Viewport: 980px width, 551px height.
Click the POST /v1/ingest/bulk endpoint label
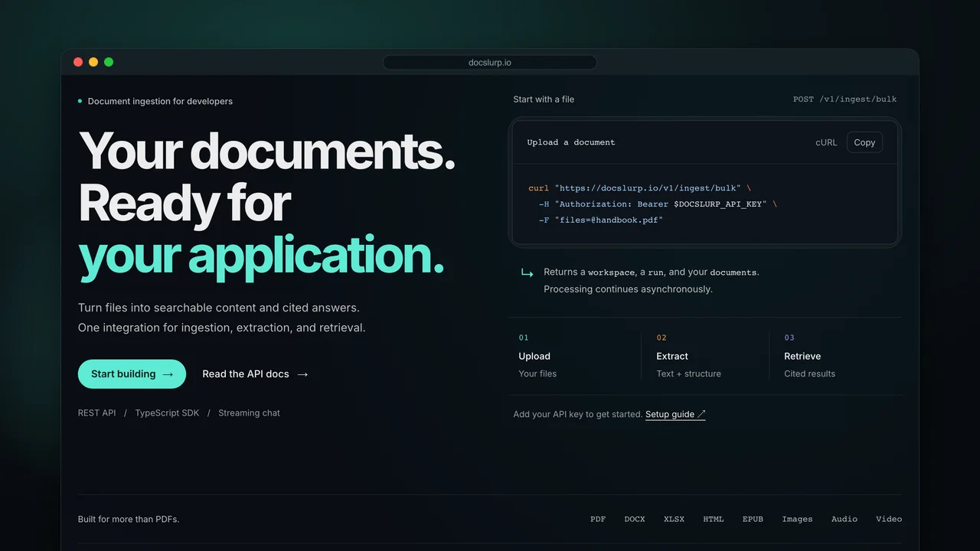(844, 99)
